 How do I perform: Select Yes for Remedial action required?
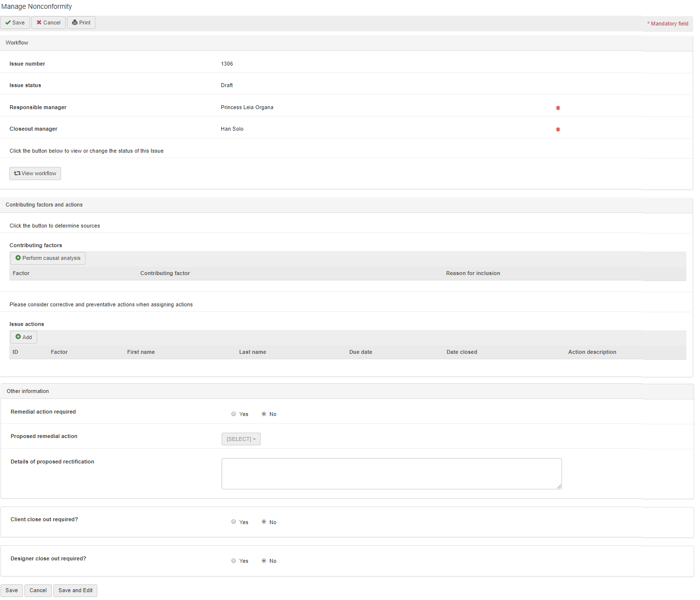coord(234,414)
